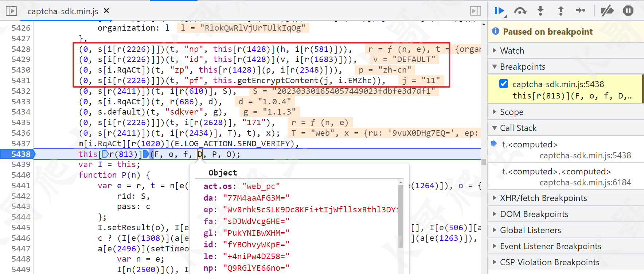Click the "function P(n) {" code line

coord(114,175)
